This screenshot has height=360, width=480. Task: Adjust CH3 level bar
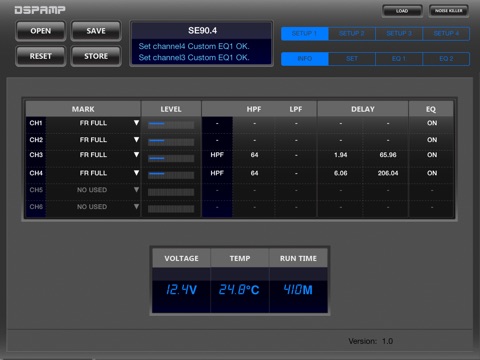tap(171, 158)
